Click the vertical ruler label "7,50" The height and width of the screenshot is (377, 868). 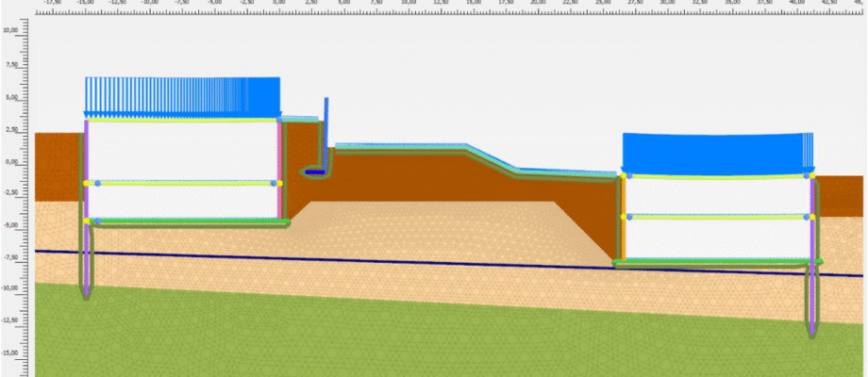[10, 65]
